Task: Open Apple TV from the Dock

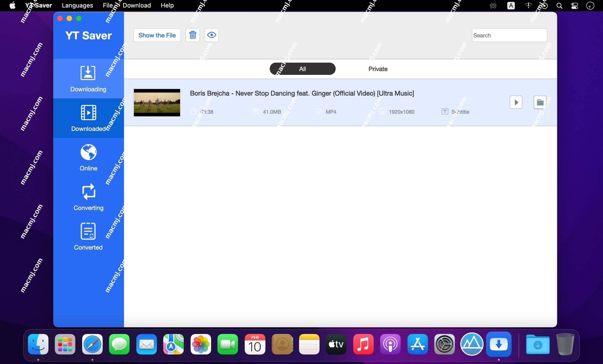Action: pos(336,344)
